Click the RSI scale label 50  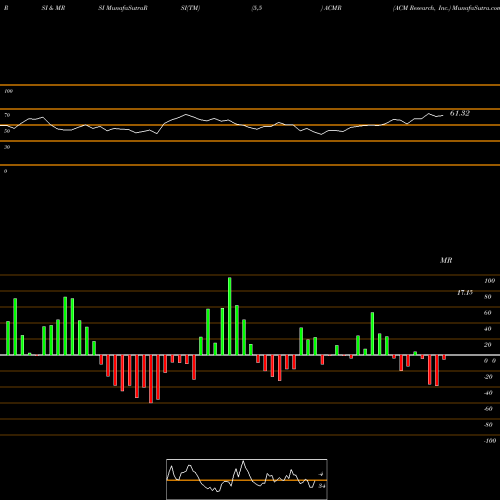click(x=7, y=131)
